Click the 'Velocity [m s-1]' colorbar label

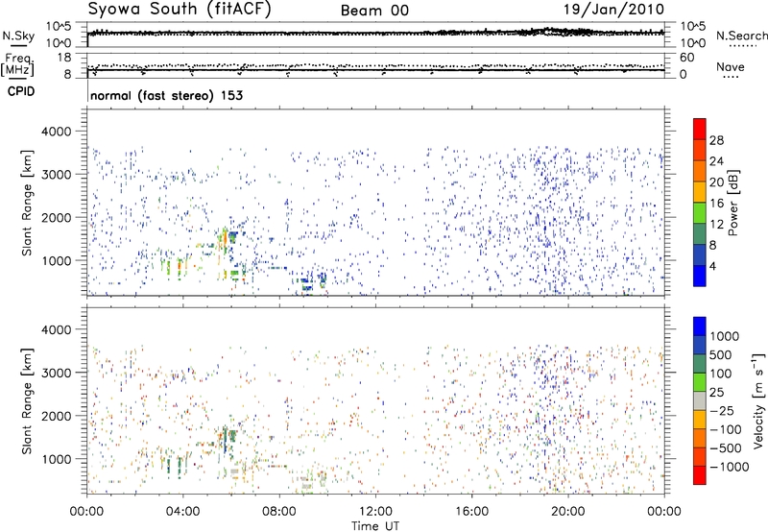tap(758, 400)
